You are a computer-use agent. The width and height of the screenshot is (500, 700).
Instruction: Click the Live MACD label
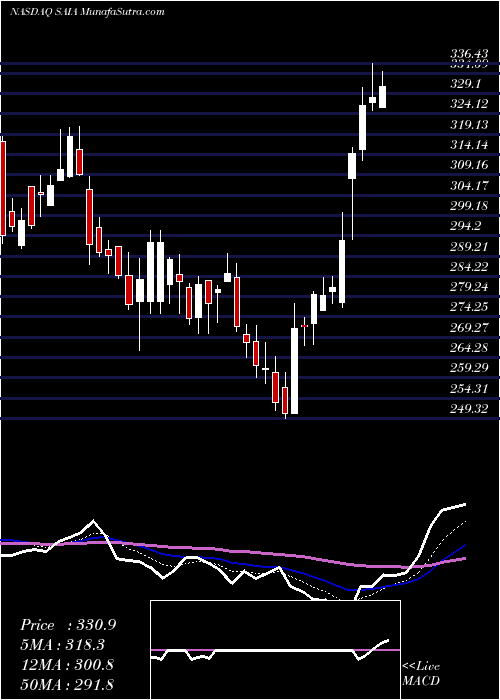point(421,673)
